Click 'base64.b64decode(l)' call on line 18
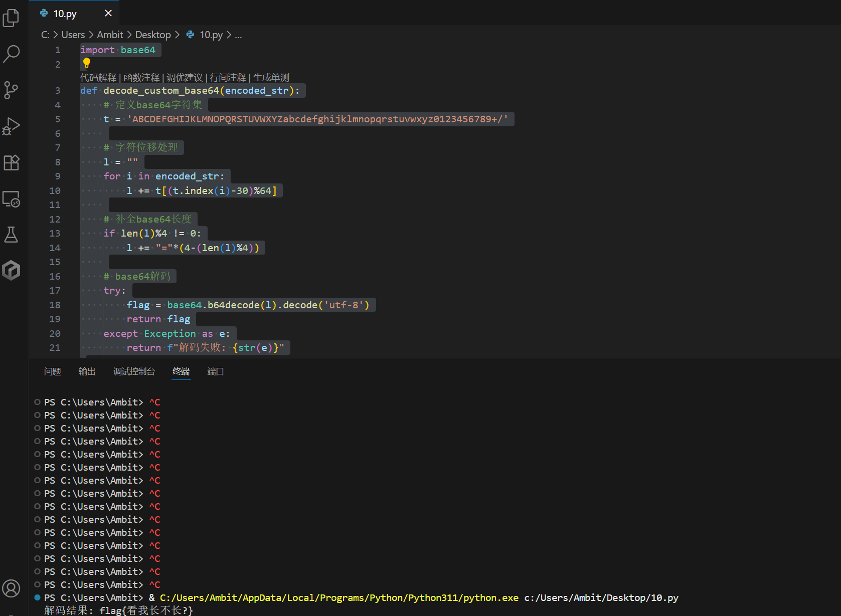The width and height of the screenshot is (841, 616). click(x=222, y=305)
